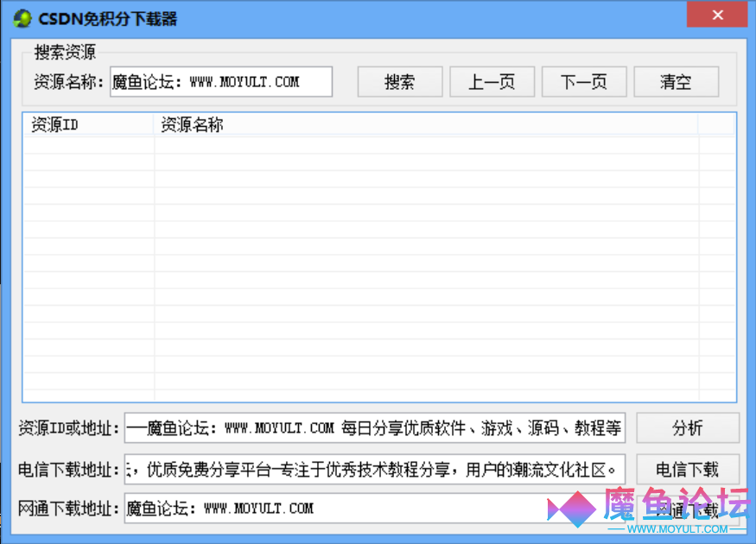
Task: Close the CSDN免积分下载器 window
Action: pos(717,15)
